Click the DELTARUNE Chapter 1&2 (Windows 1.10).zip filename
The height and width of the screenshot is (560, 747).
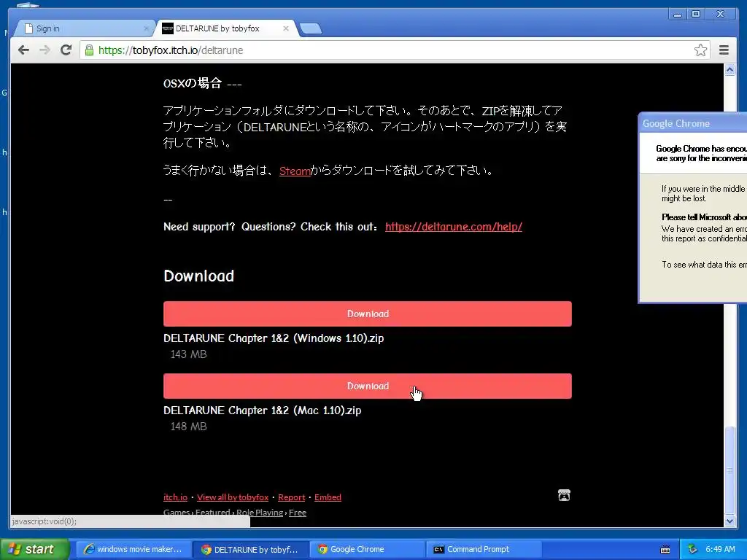pos(274,338)
